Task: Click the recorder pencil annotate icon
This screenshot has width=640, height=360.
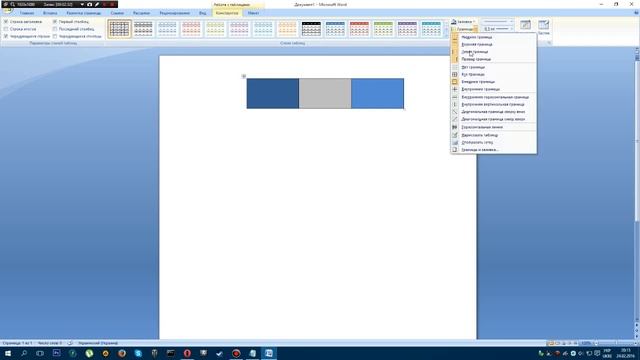Action: (97, 4)
